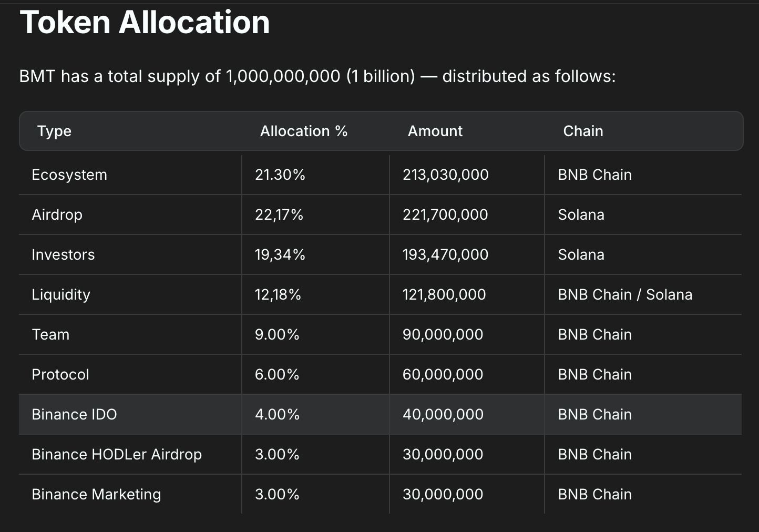This screenshot has width=759, height=532.
Task: Click the Airdrop 22,17% cell
Action: 279,214
